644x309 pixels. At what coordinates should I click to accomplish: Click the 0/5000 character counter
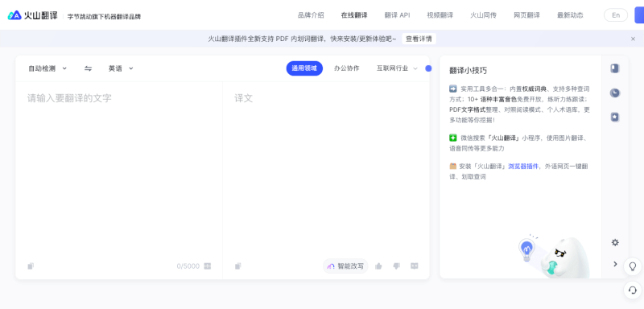click(x=188, y=266)
